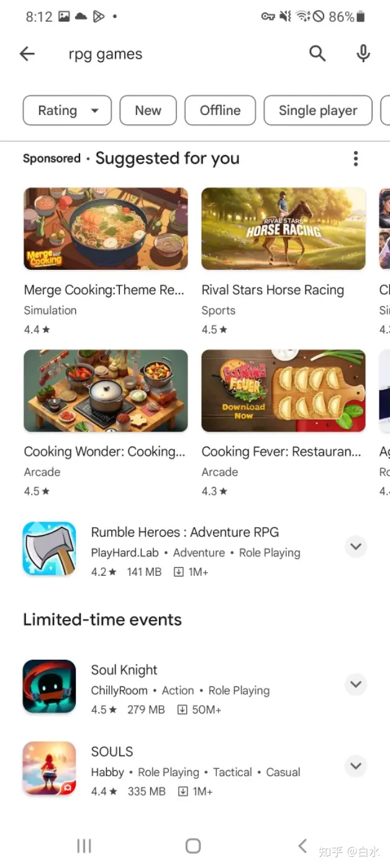The width and height of the screenshot is (390, 868).
Task: Expand the Soul Knight listing chevron
Action: click(356, 685)
